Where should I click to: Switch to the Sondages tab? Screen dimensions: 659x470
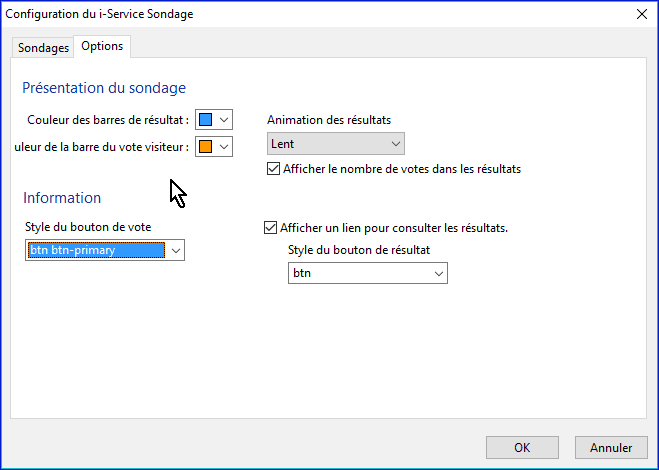tap(44, 48)
